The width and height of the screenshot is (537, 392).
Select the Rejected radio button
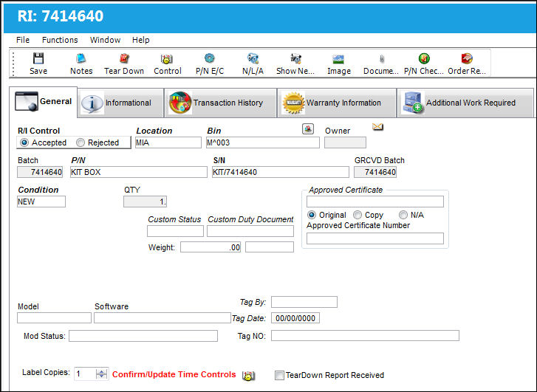point(80,142)
